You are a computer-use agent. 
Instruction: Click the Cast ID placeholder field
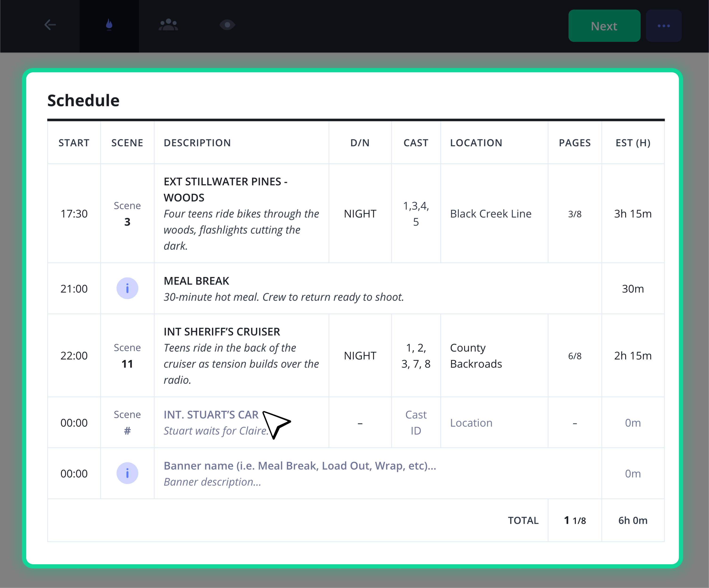coord(416,423)
